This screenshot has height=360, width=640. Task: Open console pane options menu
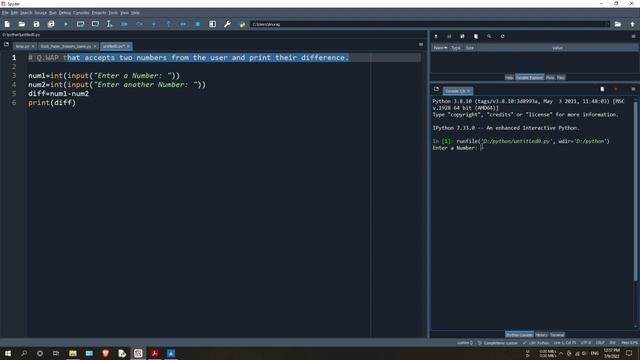633,89
